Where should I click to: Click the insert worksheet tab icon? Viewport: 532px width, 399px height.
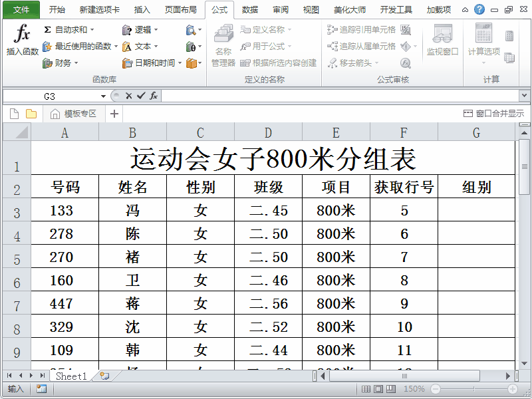coord(104,376)
